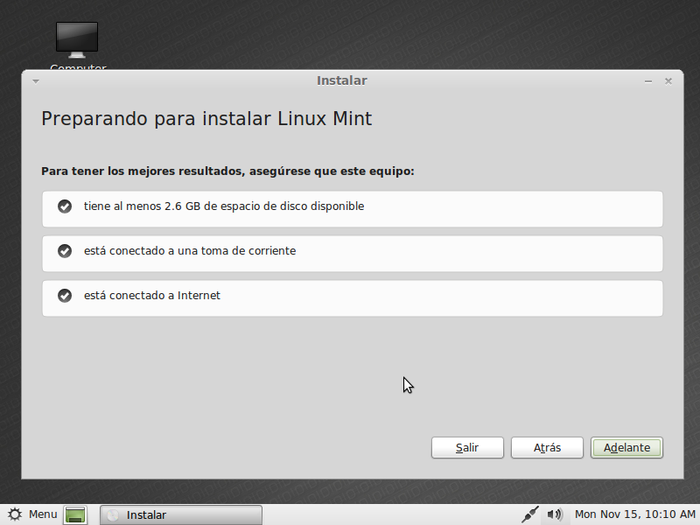Minimize the Instalar window

click(x=648, y=81)
